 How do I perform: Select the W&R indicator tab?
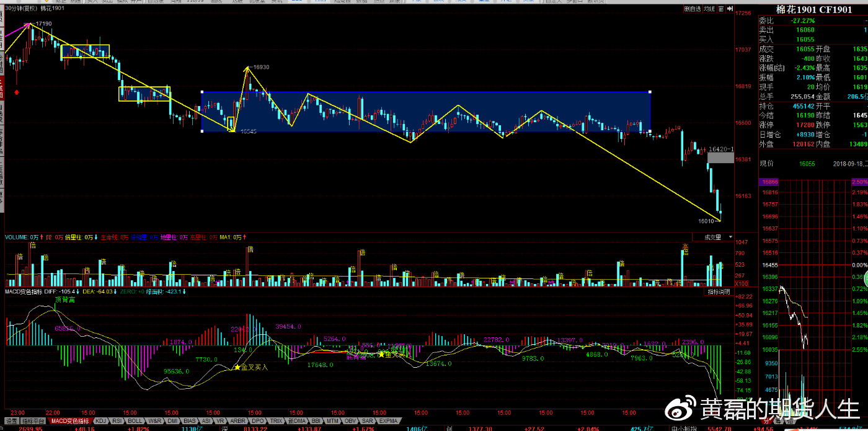click(x=154, y=421)
